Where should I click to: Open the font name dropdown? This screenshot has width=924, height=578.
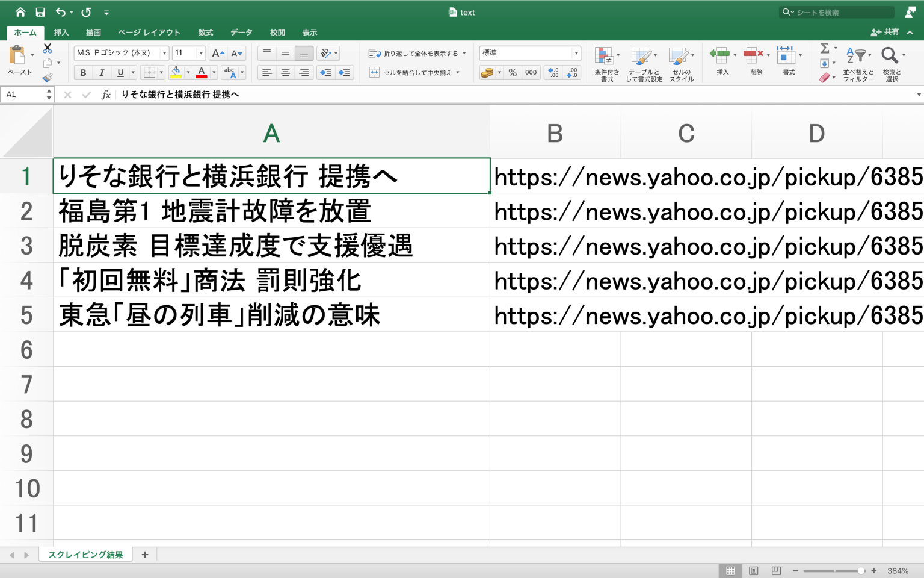tap(164, 54)
